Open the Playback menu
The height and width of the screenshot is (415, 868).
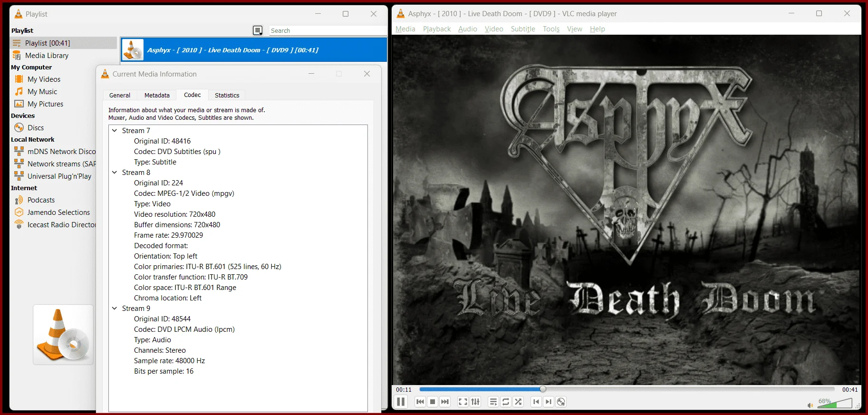[x=437, y=29]
